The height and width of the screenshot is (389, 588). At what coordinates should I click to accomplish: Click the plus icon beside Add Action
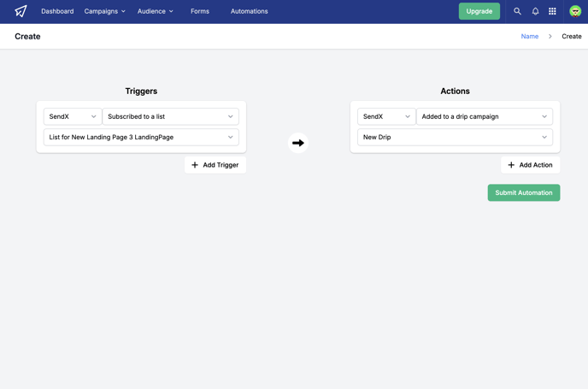coord(511,165)
